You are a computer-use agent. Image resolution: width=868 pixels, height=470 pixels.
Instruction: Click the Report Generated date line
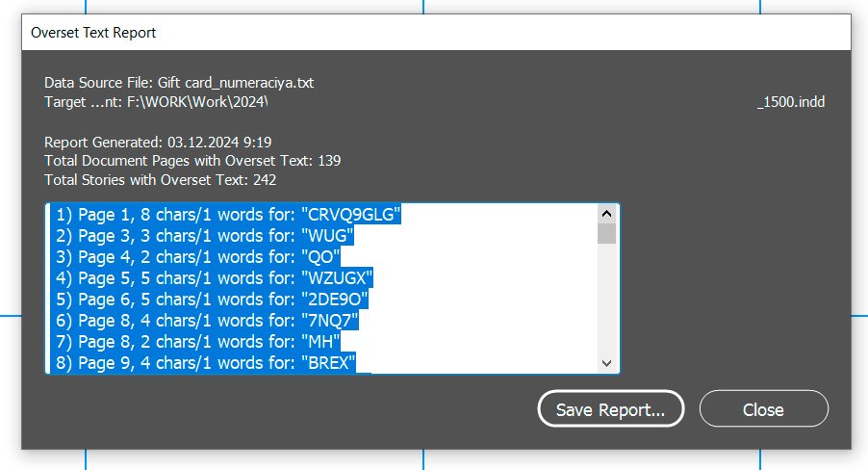tap(158, 142)
